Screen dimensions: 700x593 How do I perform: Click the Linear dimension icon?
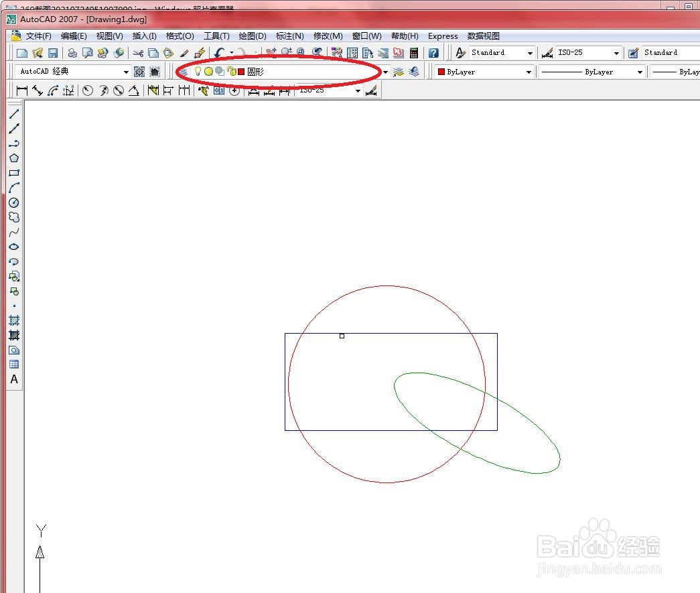[x=22, y=90]
